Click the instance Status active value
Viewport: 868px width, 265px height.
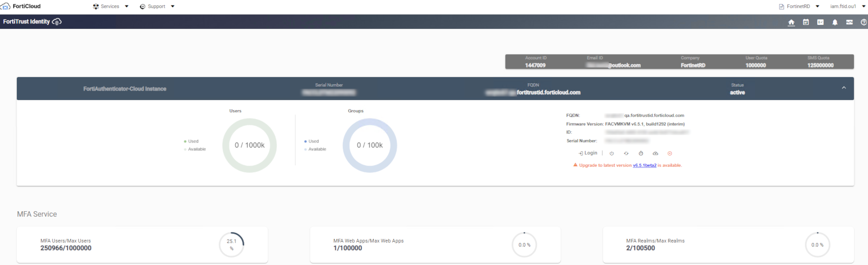point(737,93)
